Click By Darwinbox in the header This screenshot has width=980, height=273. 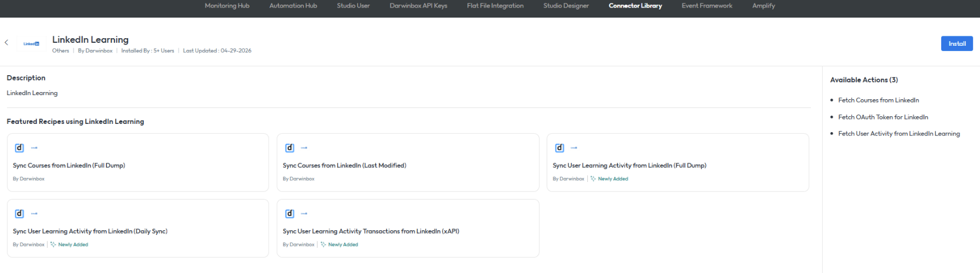coord(95,51)
